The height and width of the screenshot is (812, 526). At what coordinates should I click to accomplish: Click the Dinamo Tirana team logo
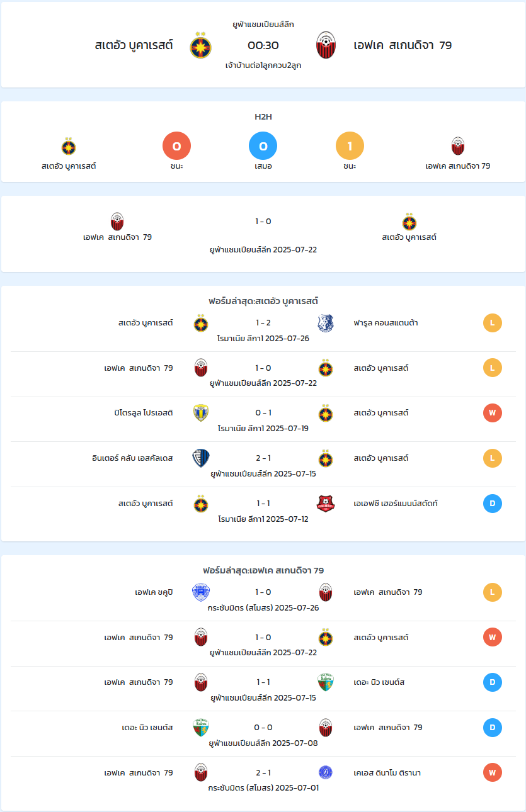[326, 772]
